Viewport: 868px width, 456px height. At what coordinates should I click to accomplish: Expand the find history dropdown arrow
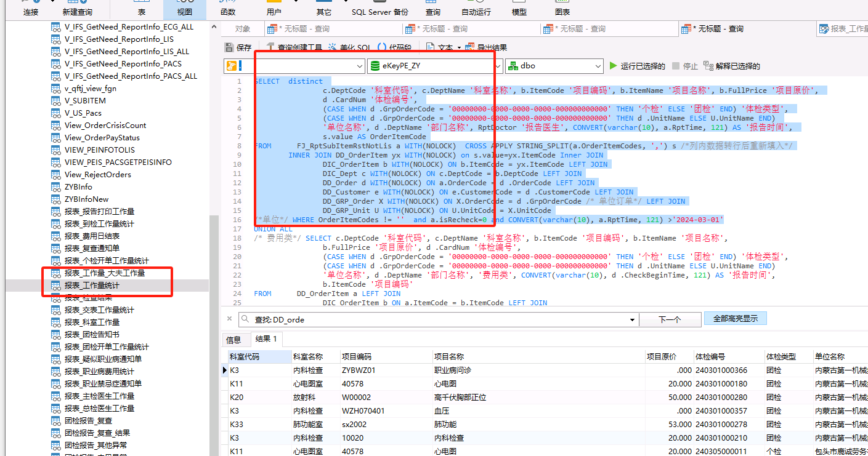[x=632, y=319]
